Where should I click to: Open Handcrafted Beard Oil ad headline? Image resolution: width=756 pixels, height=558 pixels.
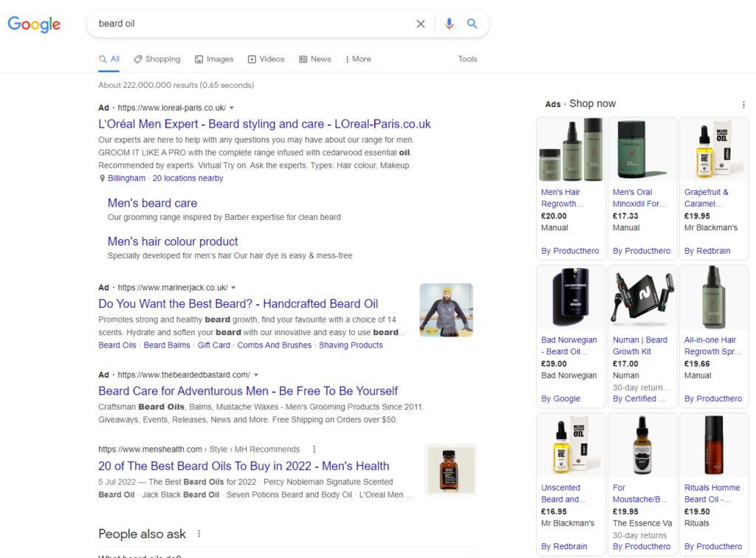coord(238,304)
